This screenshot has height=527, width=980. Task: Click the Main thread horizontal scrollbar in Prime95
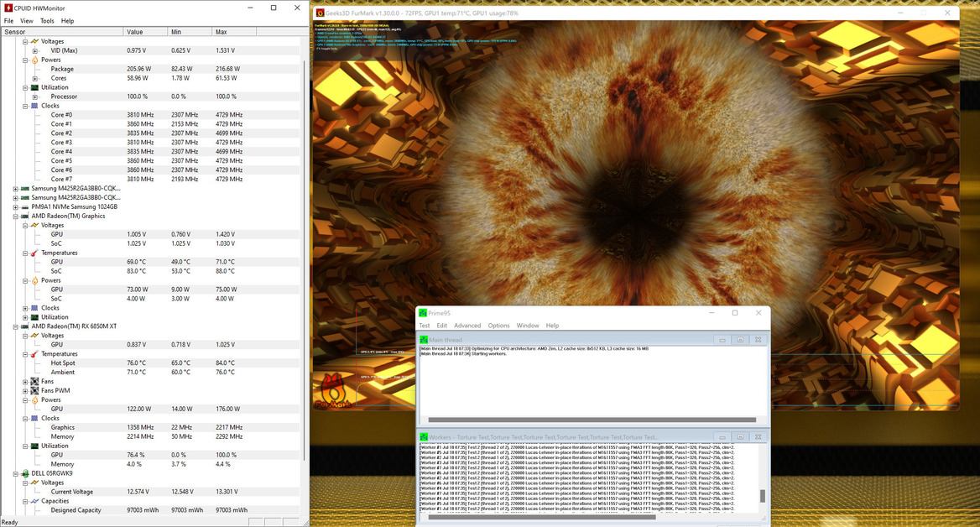coord(592,420)
